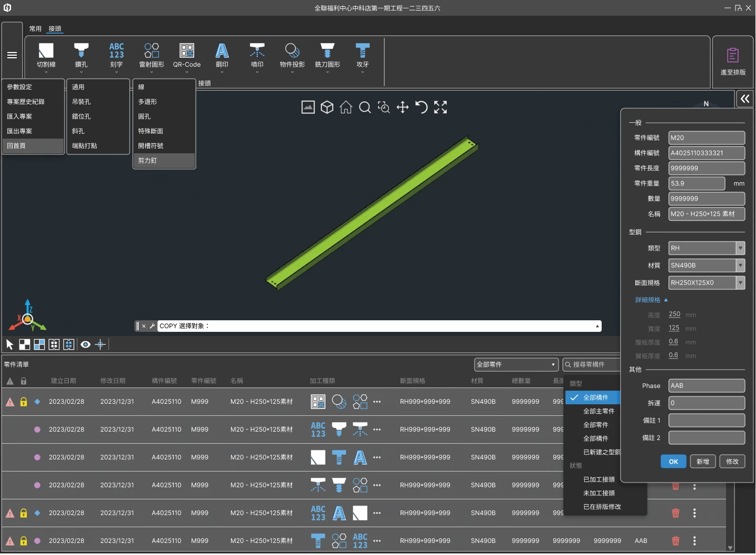756x555 pixels.
Task: Delete the last row with trash icon
Action: point(676,541)
